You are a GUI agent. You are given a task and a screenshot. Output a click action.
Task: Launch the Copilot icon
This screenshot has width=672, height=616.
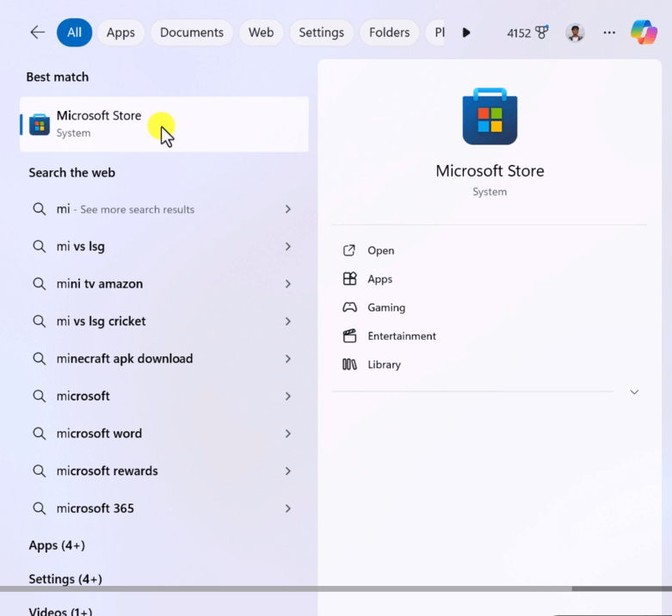pos(644,32)
